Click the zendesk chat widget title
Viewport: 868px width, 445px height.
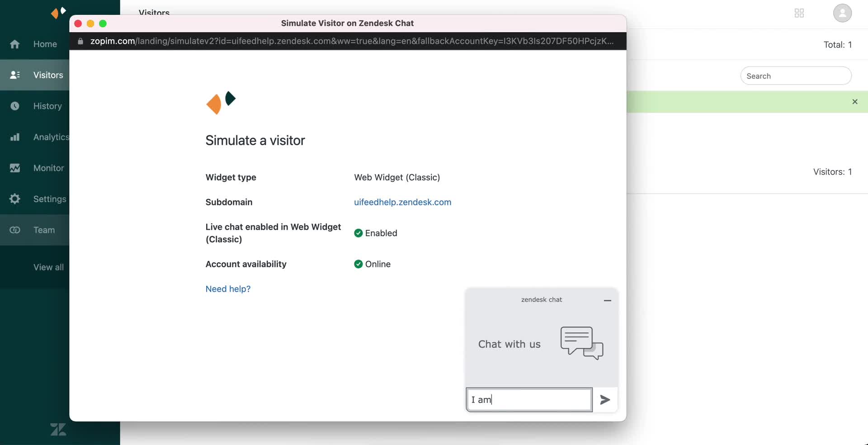click(542, 300)
